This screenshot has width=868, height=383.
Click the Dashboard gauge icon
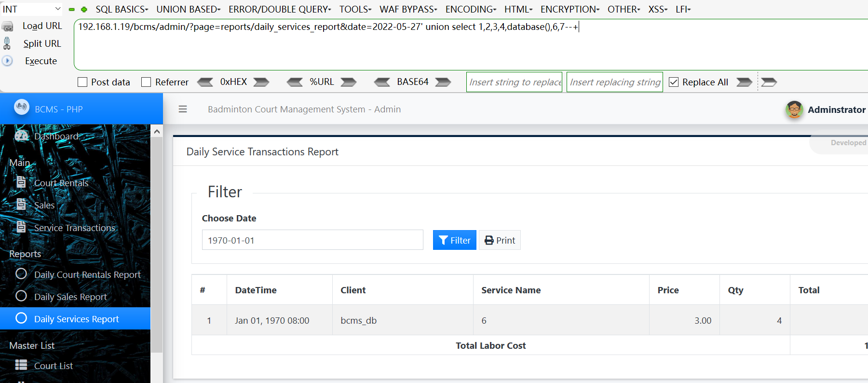[x=22, y=136]
